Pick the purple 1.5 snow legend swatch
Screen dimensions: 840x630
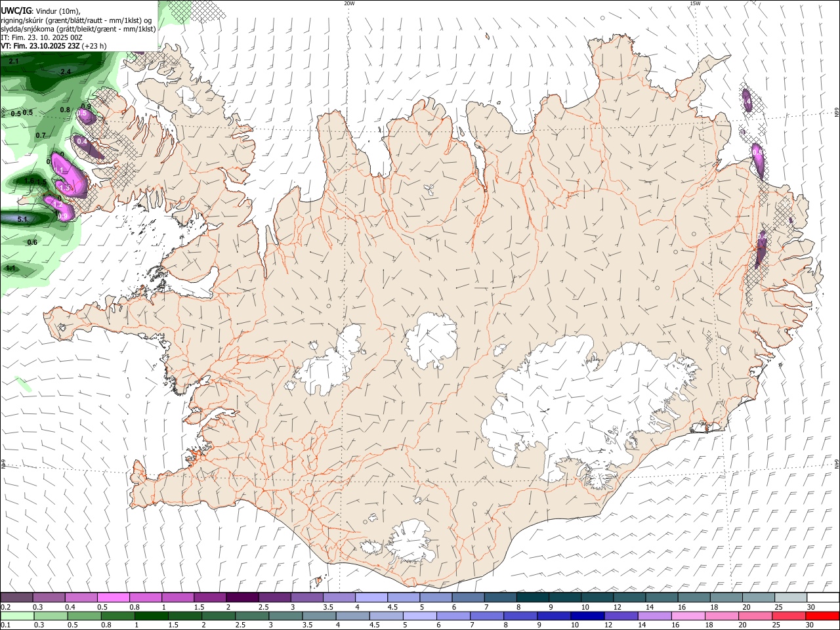[x=209, y=597]
